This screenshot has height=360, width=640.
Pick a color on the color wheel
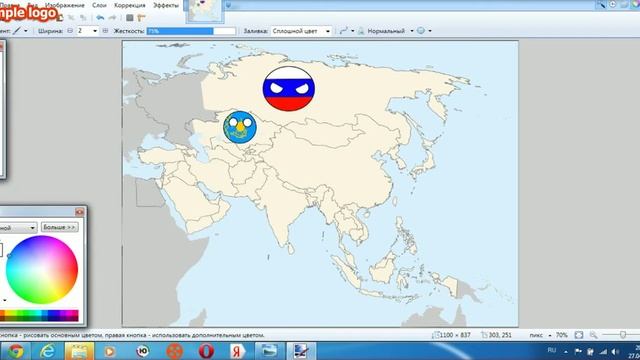coord(42,270)
